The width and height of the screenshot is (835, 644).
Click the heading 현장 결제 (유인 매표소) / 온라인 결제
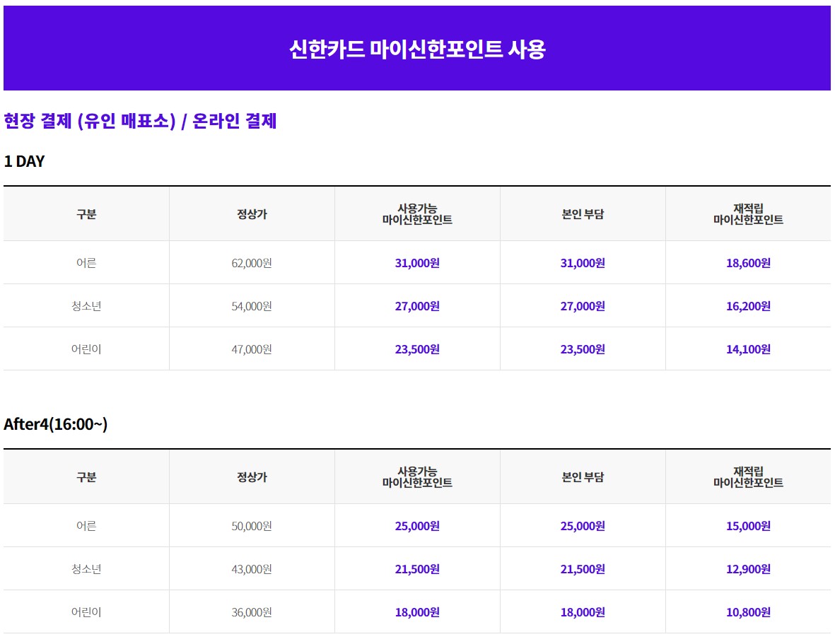click(140, 121)
